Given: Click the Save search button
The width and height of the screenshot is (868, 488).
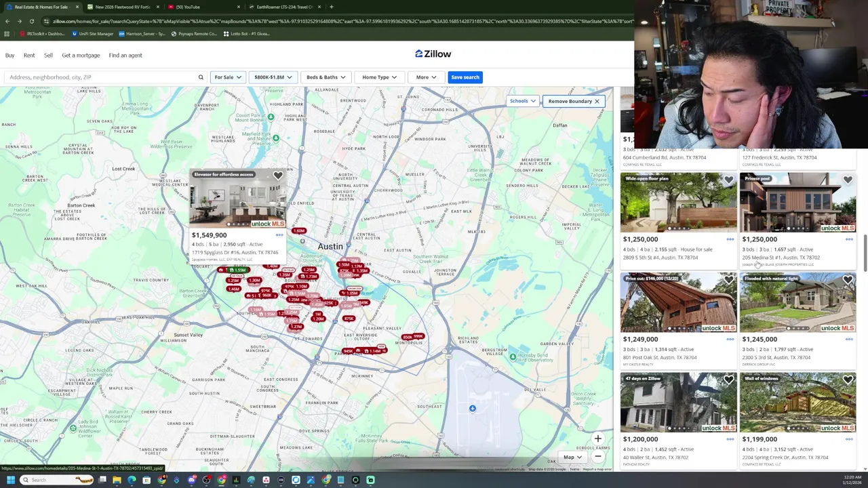Looking at the screenshot, I should click(x=465, y=77).
